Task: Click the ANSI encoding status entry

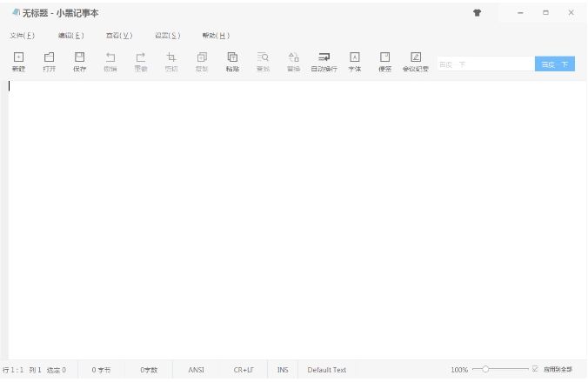Action: pyautogui.click(x=196, y=370)
